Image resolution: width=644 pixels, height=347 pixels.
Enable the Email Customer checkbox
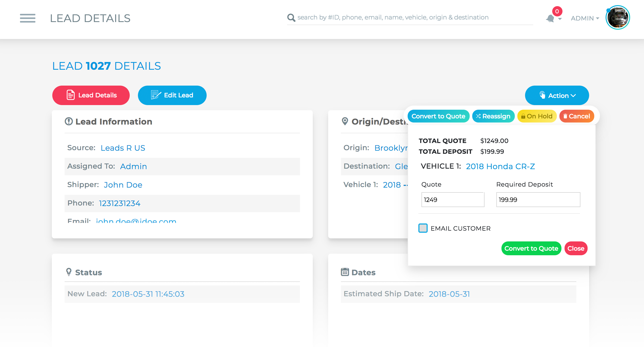click(x=423, y=228)
